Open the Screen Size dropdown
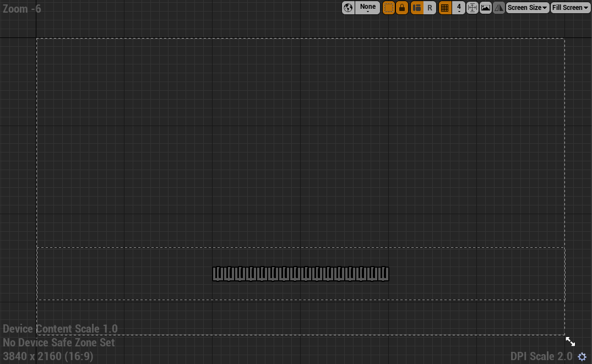This screenshot has width=592, height=364. pyautogui.click(x=527, y=8)
